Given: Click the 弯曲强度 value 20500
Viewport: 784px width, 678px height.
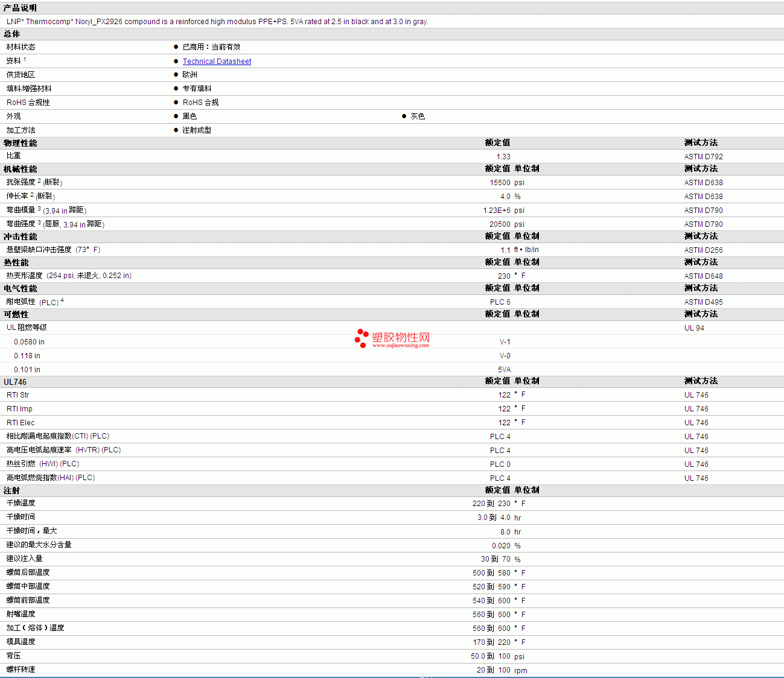Looking at the screenshot, I should point(500,224).
